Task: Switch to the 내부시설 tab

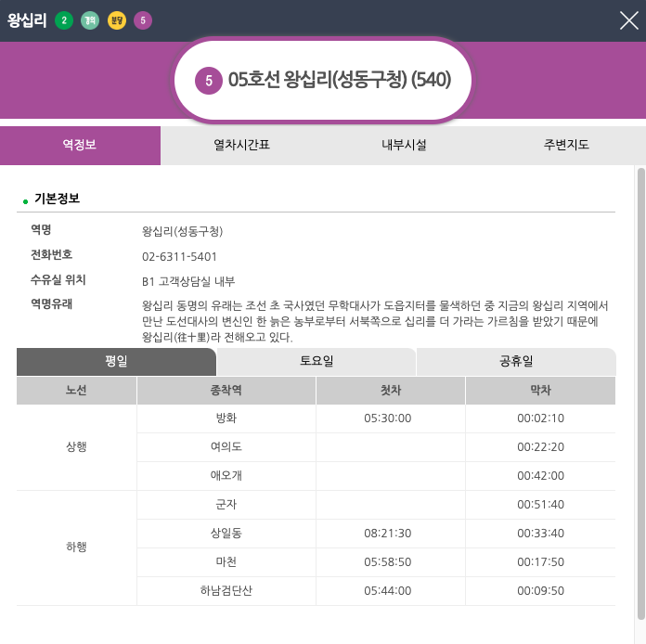Action: [x=404, y=146]
